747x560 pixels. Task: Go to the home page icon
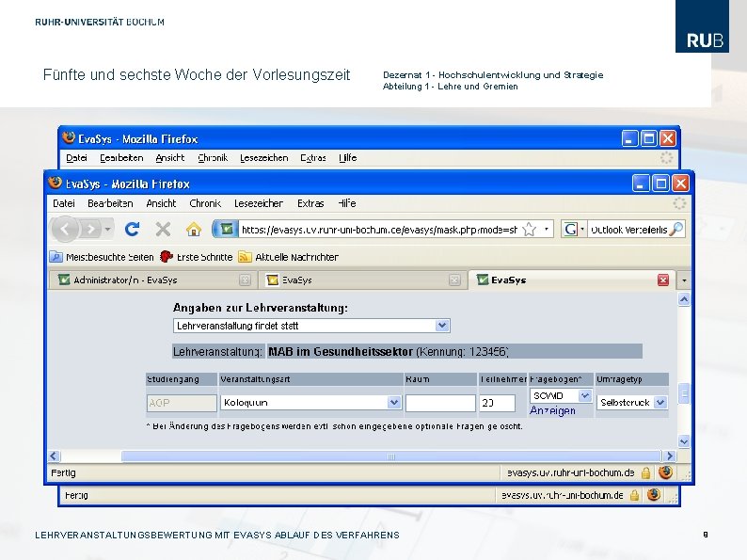(x=194, y=230)
